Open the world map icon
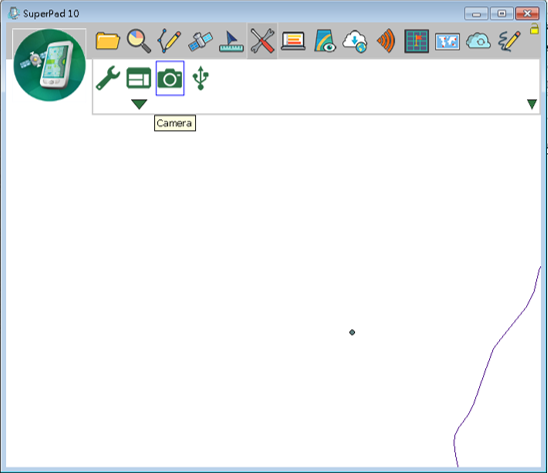 click(x=447, y=42)
